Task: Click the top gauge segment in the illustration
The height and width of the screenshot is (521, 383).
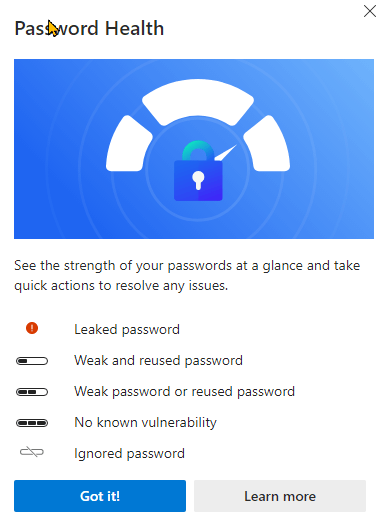Action: 198,102
